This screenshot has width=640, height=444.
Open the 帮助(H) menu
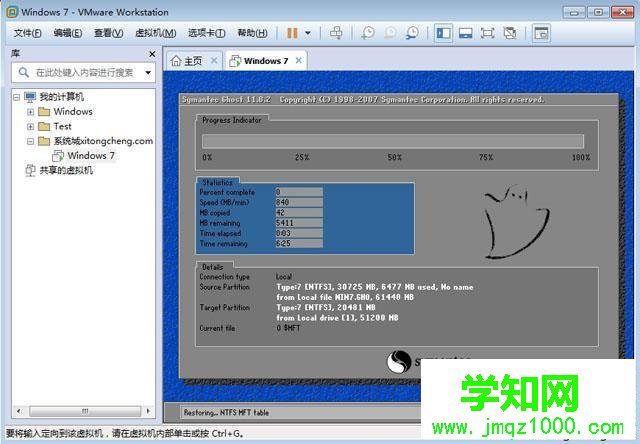click(x=253, y=33)
